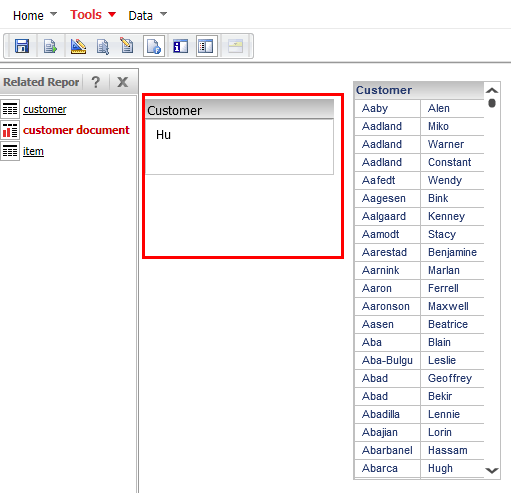This screenshot has width=511, height=493.
Task: Click the customer grid report icon
Action: pos(10,109)
